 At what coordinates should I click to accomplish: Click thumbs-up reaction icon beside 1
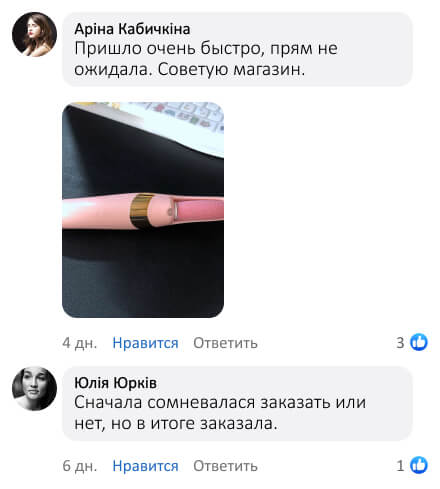pyautogui.click(x=419, y=465)
